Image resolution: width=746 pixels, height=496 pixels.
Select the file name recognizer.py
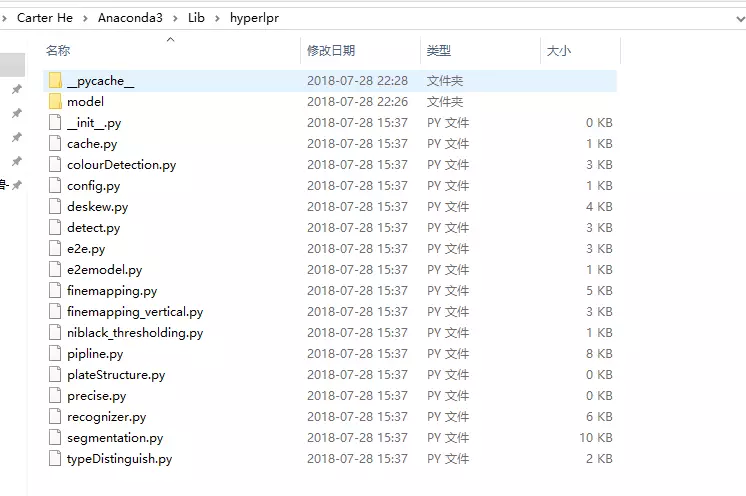pyautogui.click(x=107, y=417)
